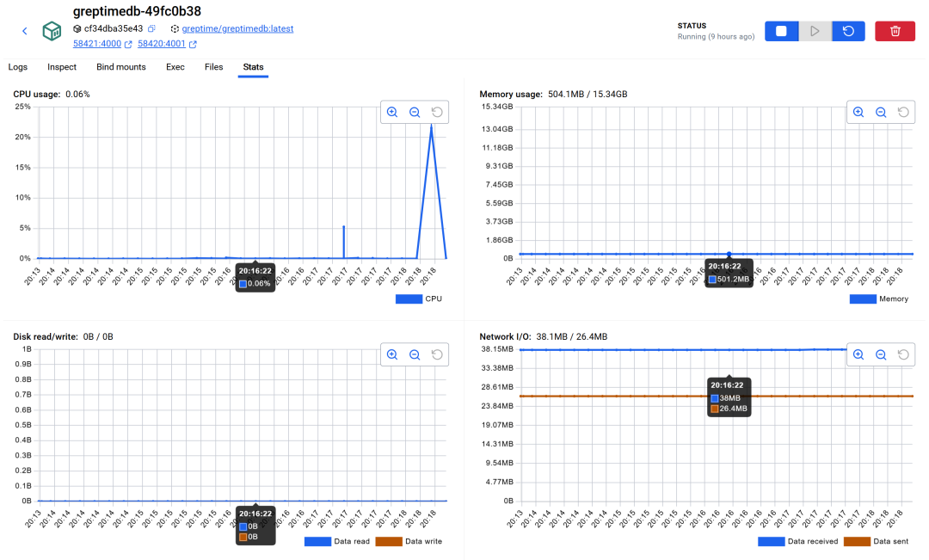The image size is (929, 560).
Task: Click the container name greptimedb-49fc0b38
Action: (x=137, y=11)
